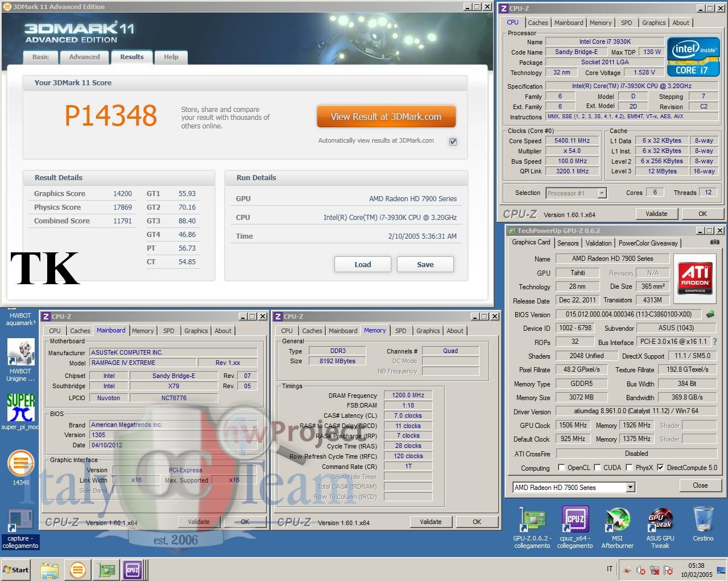Launch MSI Afterburner from the desktop

pyautogui.click(x=617, y=528)
